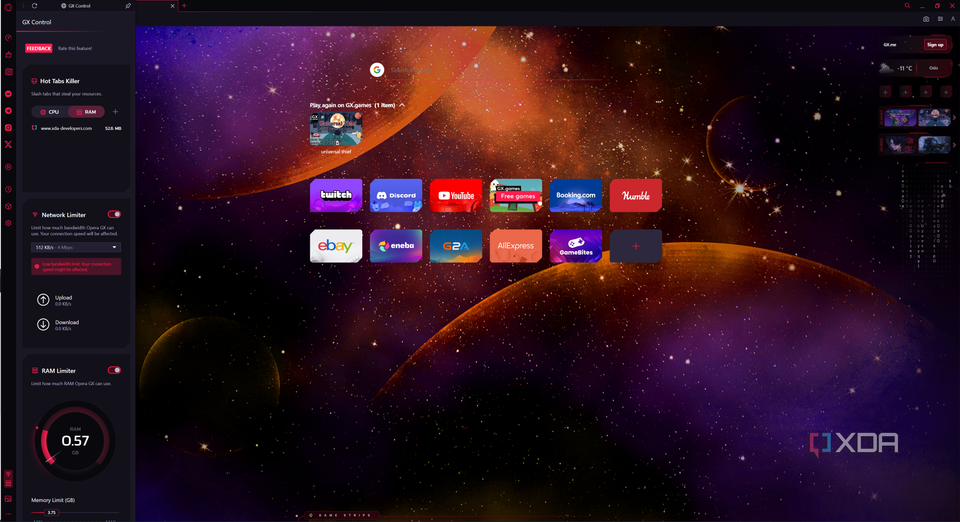Open the Booking.com speed dial tile

tap(576, 195)
